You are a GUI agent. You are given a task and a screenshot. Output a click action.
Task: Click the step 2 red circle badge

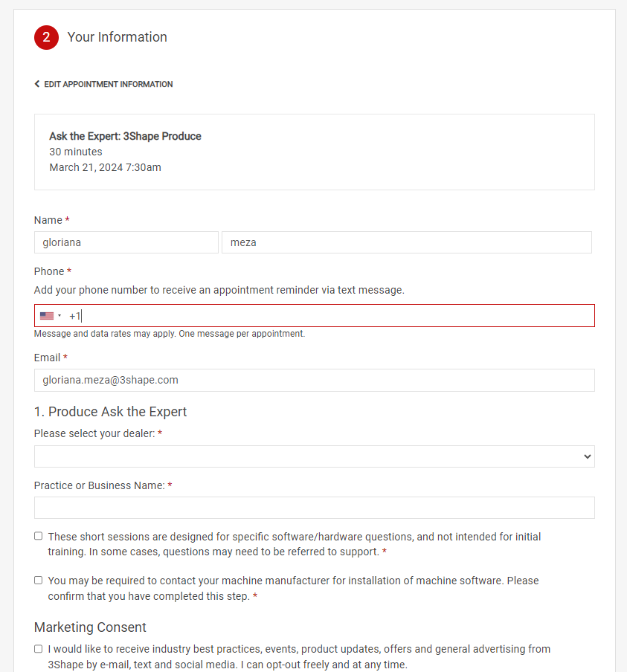[x=46, y=37]
